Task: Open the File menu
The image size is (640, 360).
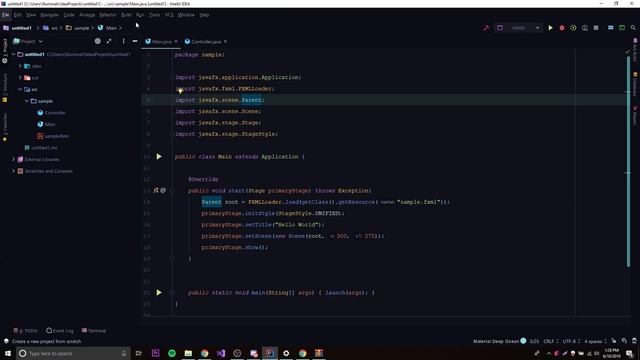Action: tap(5, 15)
